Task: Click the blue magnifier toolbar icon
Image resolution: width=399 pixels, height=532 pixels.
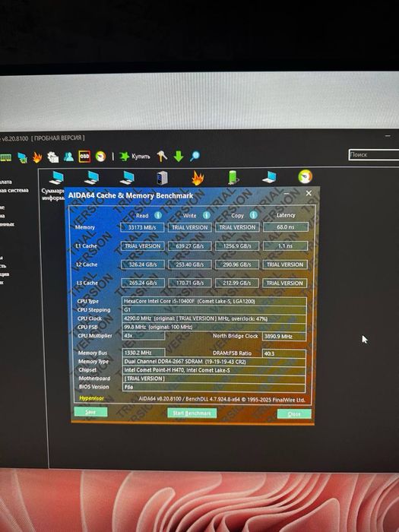Action: (195, 156)
